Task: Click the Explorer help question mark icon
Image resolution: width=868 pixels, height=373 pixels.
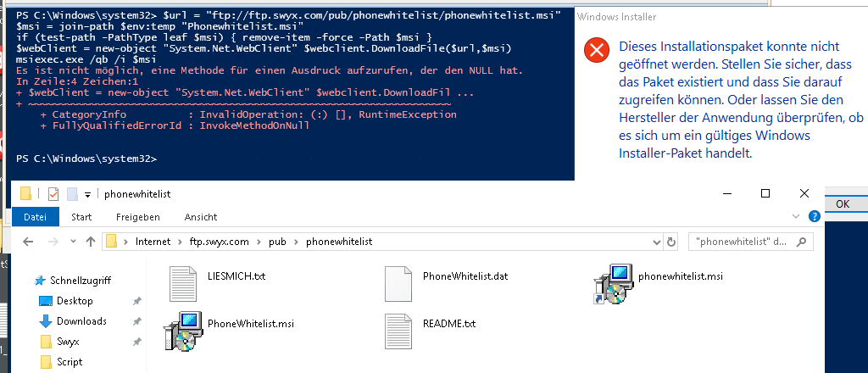Action: [815, 216]
